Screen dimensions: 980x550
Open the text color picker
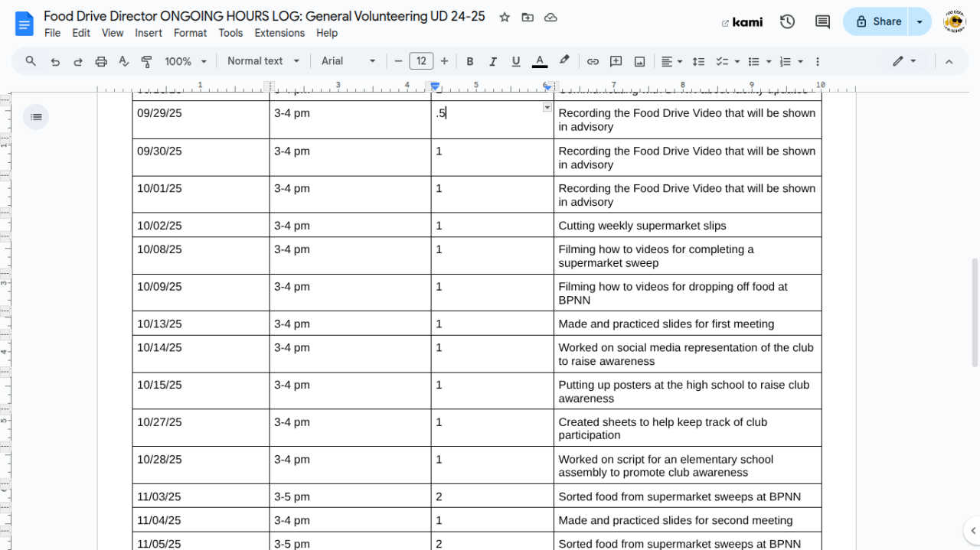(540, 61)
